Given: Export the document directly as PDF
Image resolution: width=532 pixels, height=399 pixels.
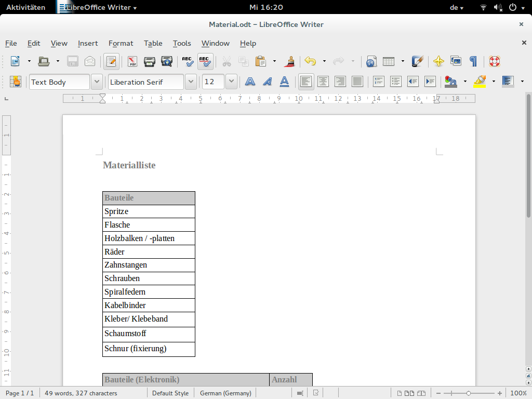Looking at the screenshot, I should coord(132,61).
